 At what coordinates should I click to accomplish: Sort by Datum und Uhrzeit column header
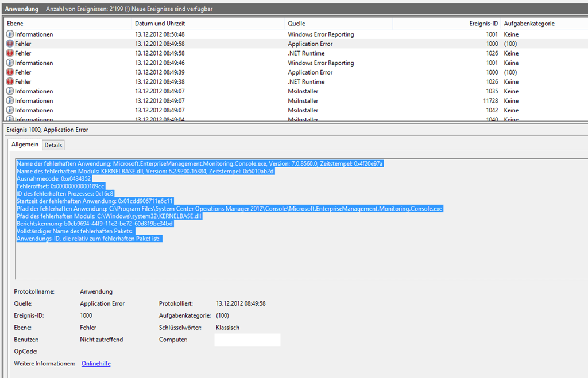pos(208,23)
